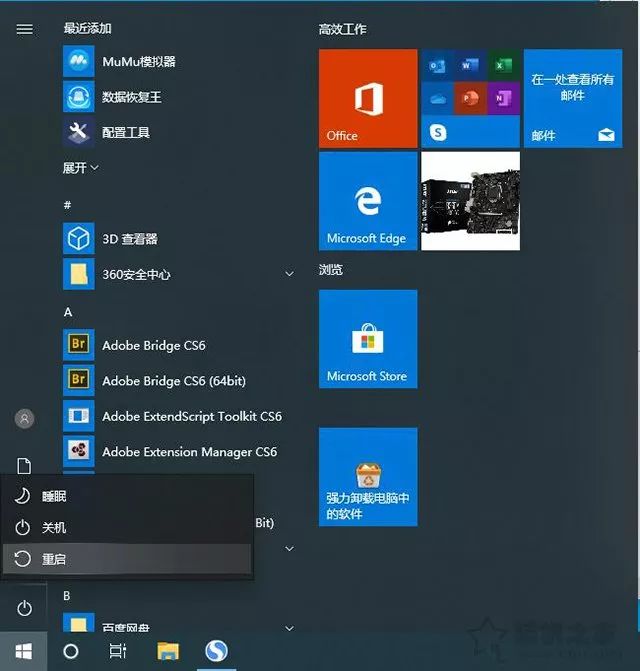640x671 pixels.
Task: Launch 数据恢复王 from recently added
Action: click(x=78, y=97)
